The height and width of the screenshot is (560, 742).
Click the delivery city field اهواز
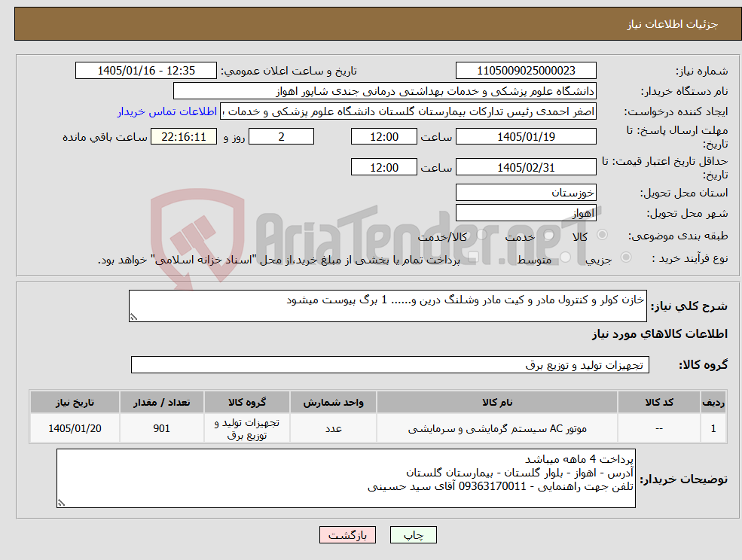coord(526,213)
